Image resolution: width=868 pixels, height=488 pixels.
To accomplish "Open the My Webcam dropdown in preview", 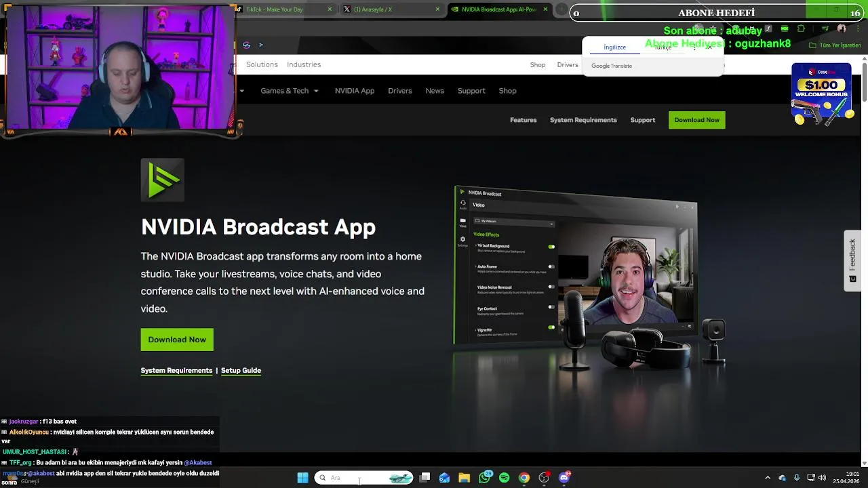I will (514, 222).
